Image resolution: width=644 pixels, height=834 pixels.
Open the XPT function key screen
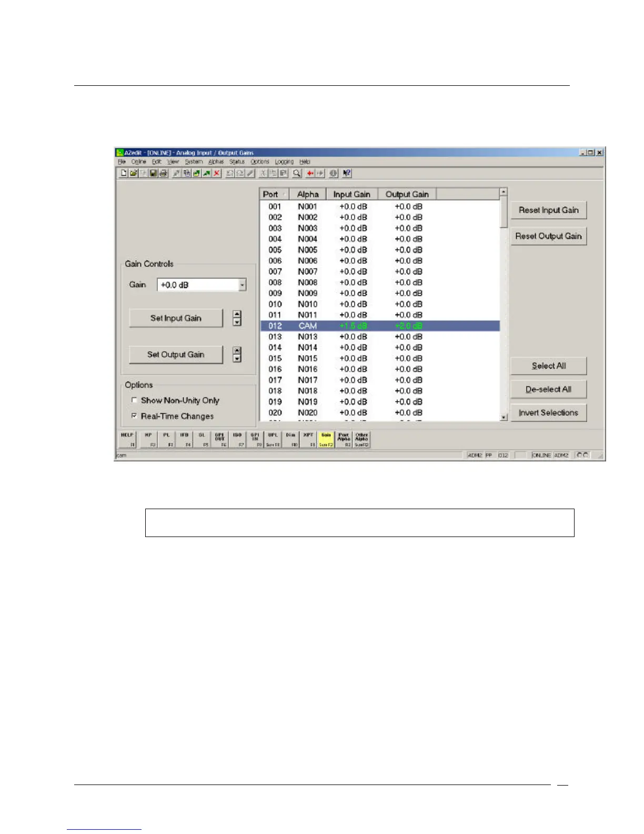click(x=308, y=440)
